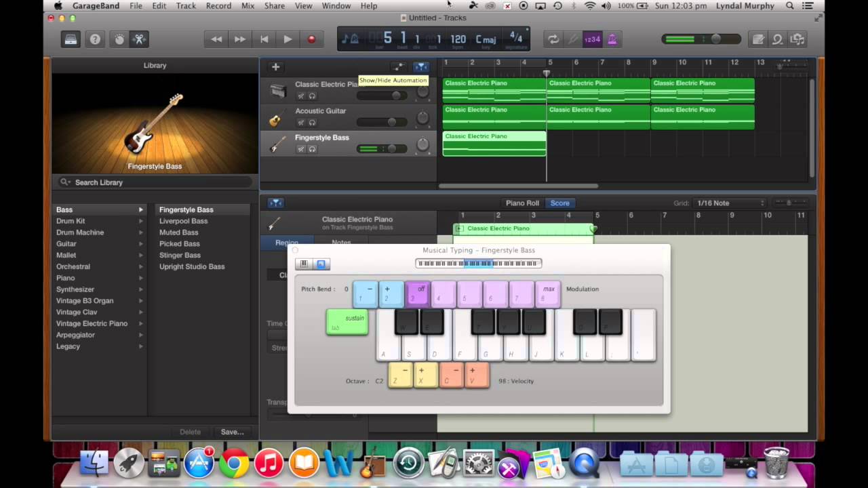Toggle the Smart Controls knob icon
Image resolution: width=868 pixels, height=488 pixels.
click(x=119, y=39)
